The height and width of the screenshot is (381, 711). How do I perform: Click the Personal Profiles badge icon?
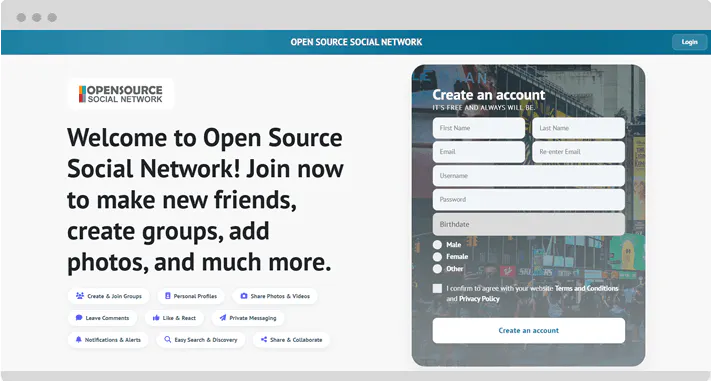167,296
